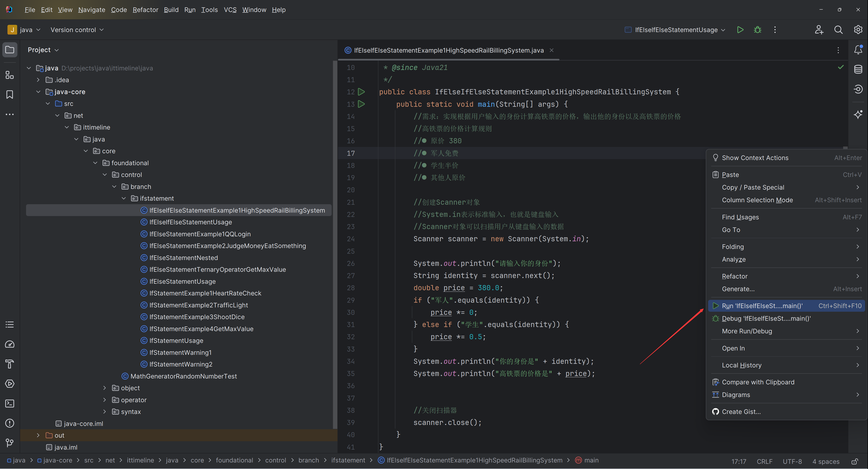
Task: Open Project view selector dropdown
Action: (x=43, y=50)
